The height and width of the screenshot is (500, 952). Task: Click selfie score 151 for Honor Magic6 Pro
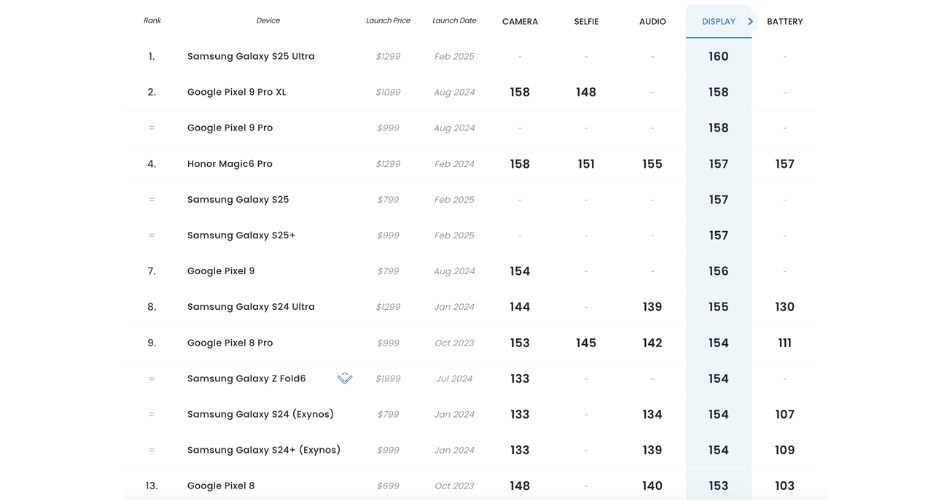pyautogui.click(x=586, y=164)
